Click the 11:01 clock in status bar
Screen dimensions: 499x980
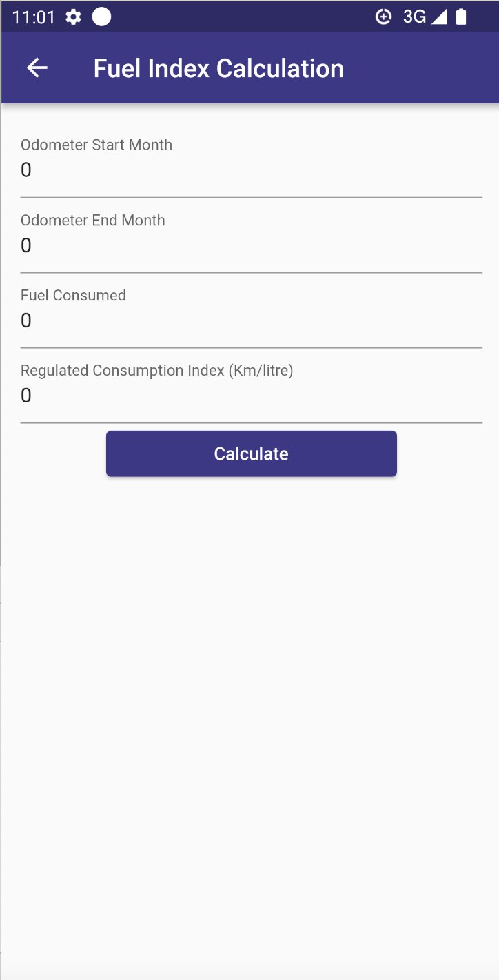33,17
